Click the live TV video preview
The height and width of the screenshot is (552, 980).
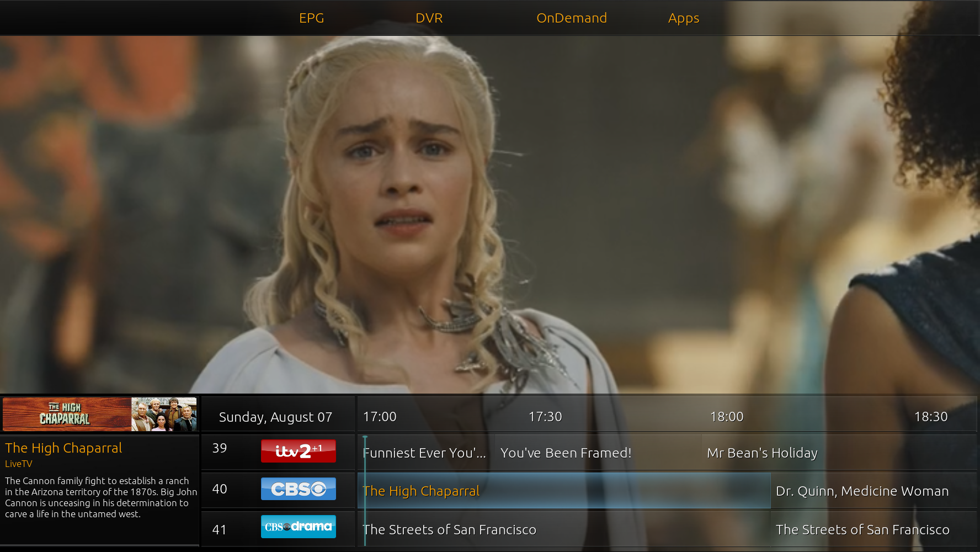[x=490, y=214]
